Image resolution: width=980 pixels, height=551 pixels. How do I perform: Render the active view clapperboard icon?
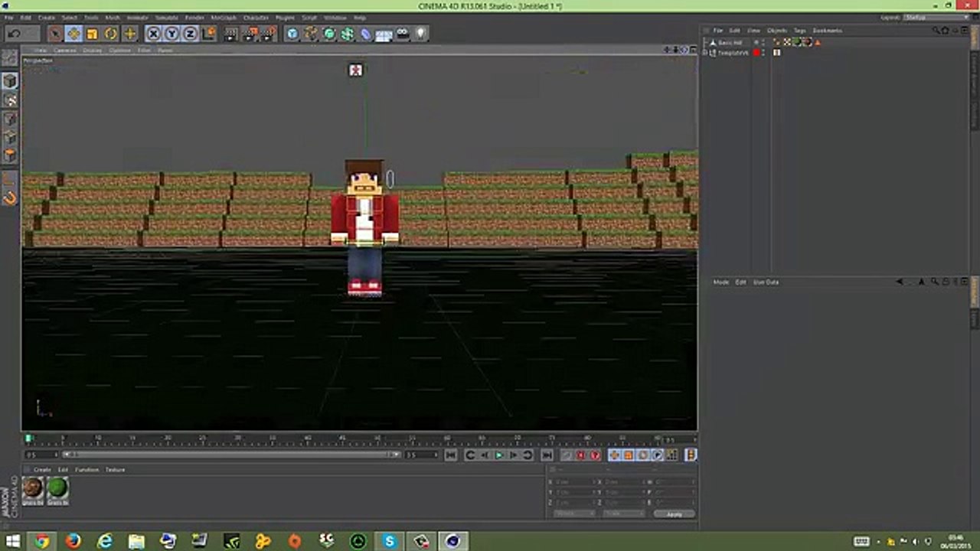232,34
